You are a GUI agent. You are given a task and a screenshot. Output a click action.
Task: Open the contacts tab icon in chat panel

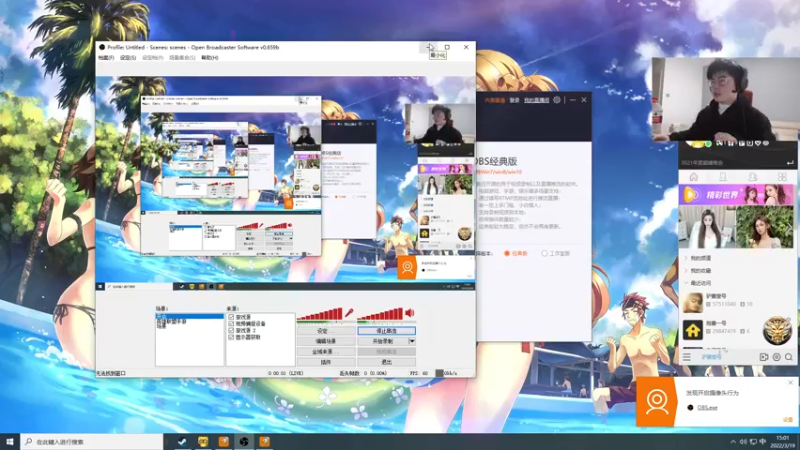tap(753, 177)
